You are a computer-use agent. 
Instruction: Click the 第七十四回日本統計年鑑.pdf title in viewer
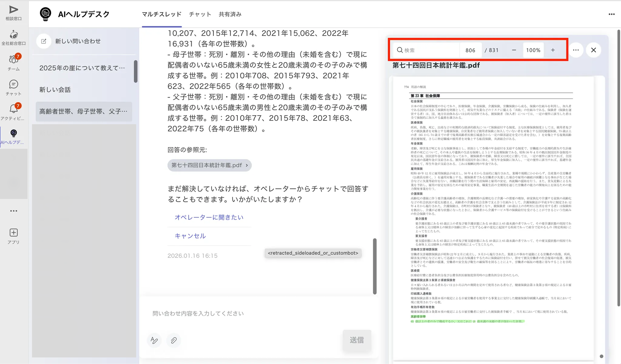pos(436,65)
